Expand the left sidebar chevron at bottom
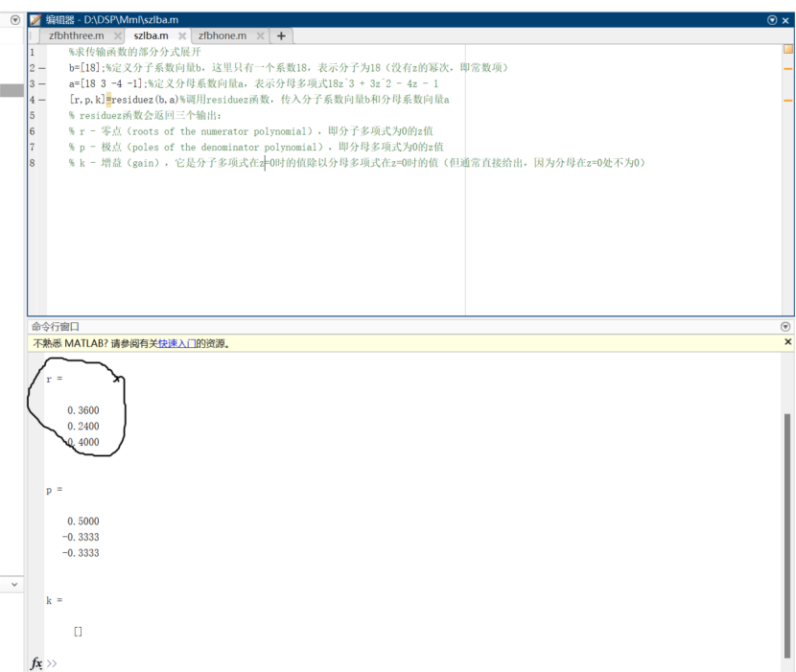The height and width of the screenshot is (672, 796). (14, 585)
